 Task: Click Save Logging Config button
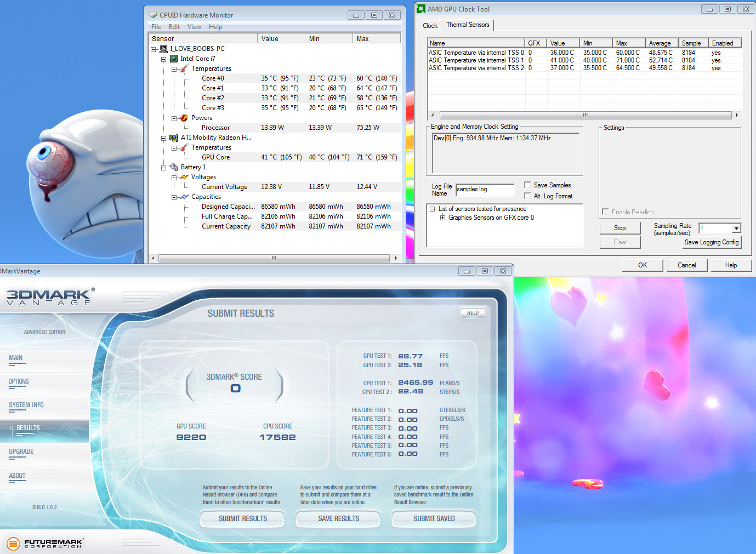point(712,242)
